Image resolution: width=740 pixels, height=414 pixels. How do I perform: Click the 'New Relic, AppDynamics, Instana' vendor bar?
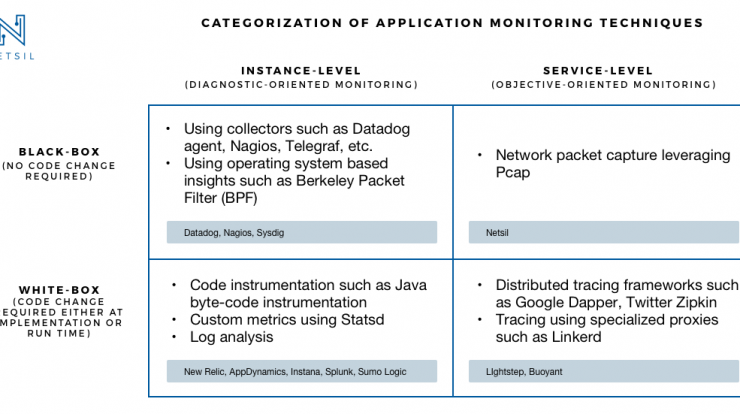point(302,372)
